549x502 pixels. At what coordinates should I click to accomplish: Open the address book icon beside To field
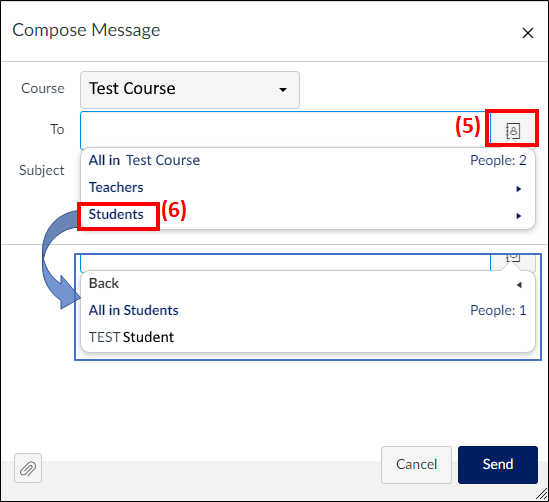(x=513, y=131)
